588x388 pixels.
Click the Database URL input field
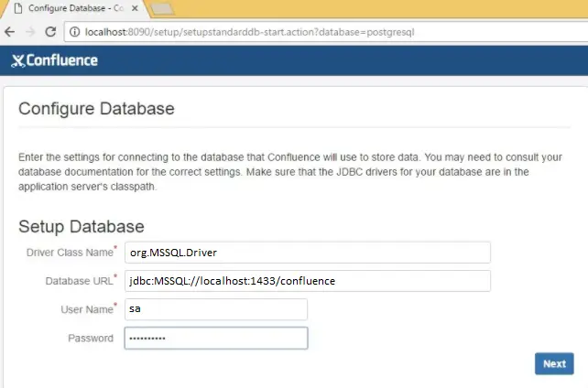click(307, 281)
